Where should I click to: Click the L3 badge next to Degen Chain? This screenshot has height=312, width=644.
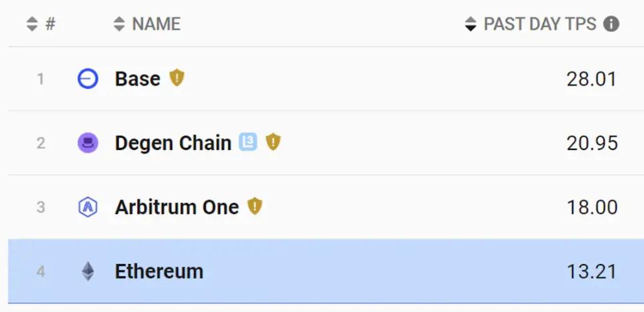click(248, 142)
